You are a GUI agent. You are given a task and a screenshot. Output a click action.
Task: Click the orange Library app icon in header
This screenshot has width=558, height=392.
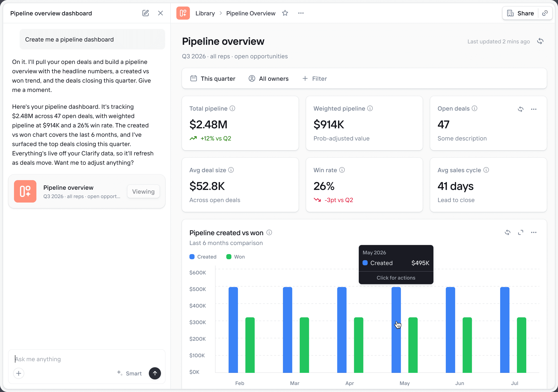(183, 13)
